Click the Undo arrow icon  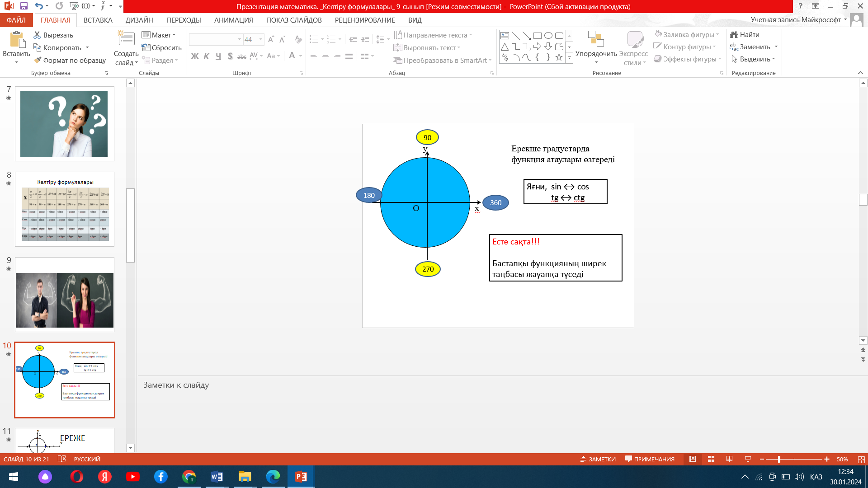point(39,6)
